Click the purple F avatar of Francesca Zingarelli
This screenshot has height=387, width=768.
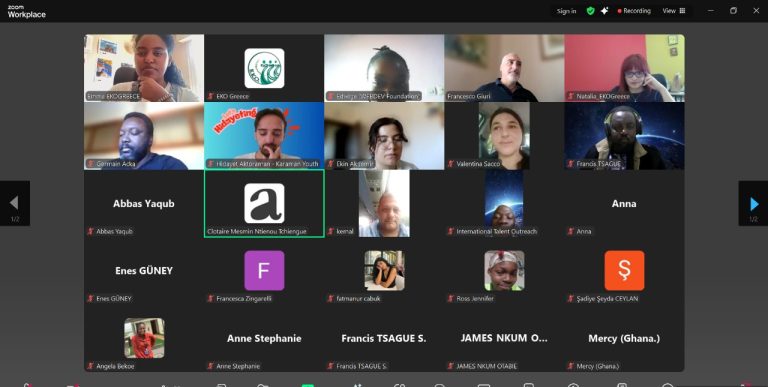[264, 270]
